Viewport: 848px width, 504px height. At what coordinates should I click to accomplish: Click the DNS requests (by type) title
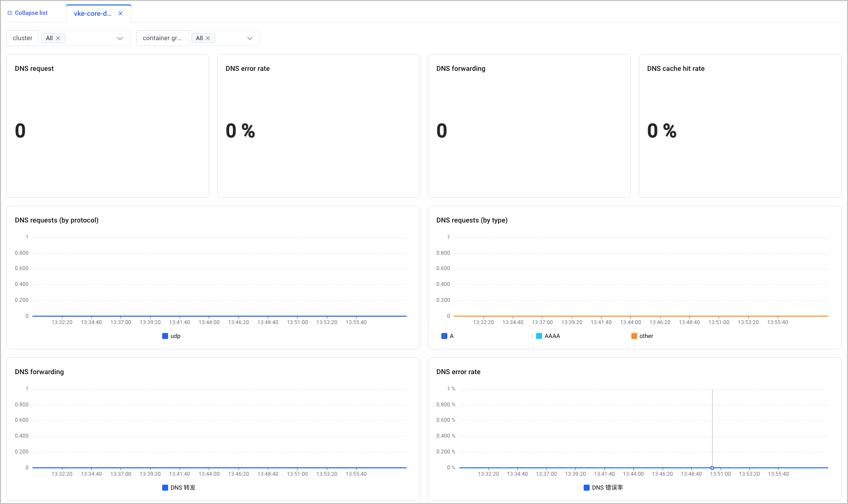(472, 220)
